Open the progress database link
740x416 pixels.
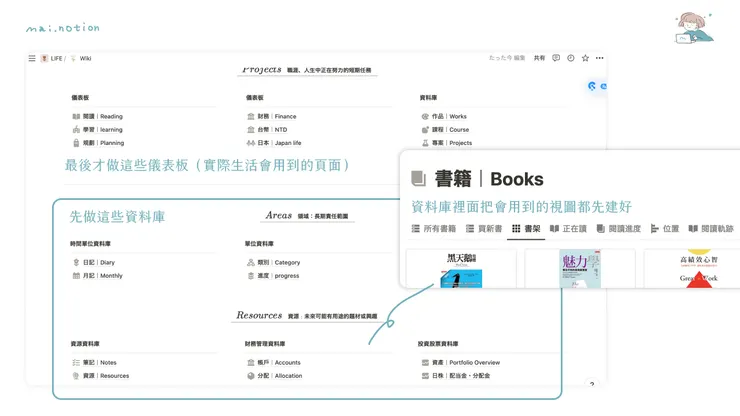point(278,275)
